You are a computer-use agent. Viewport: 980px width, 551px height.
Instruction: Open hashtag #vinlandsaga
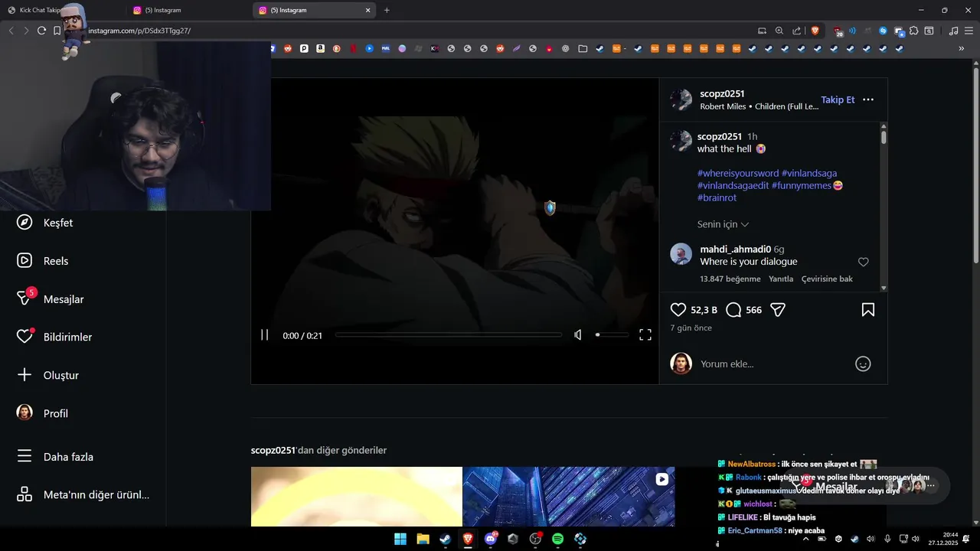tap(809, 173)
